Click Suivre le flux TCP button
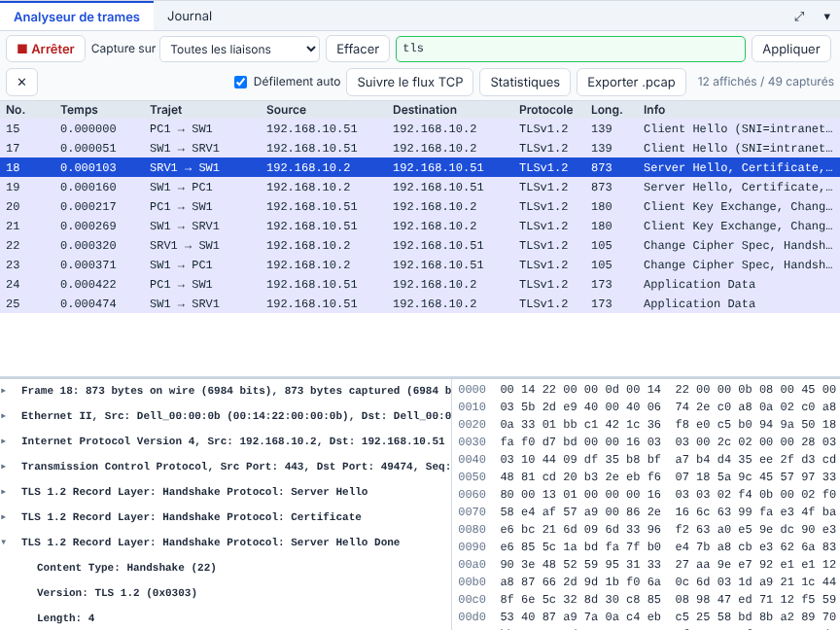The width and height of the screenshot is (840, 630). point(410,82)
